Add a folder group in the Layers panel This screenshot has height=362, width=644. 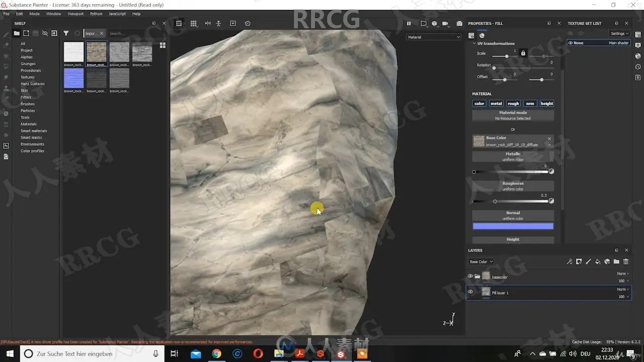coord(616,261)
